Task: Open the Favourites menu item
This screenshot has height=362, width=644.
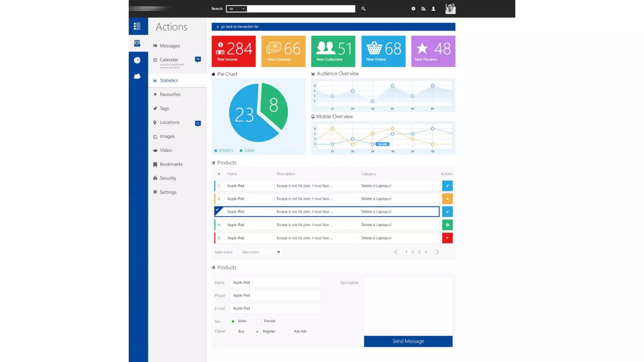Action: pyautogui.click(x=170, y=94)
